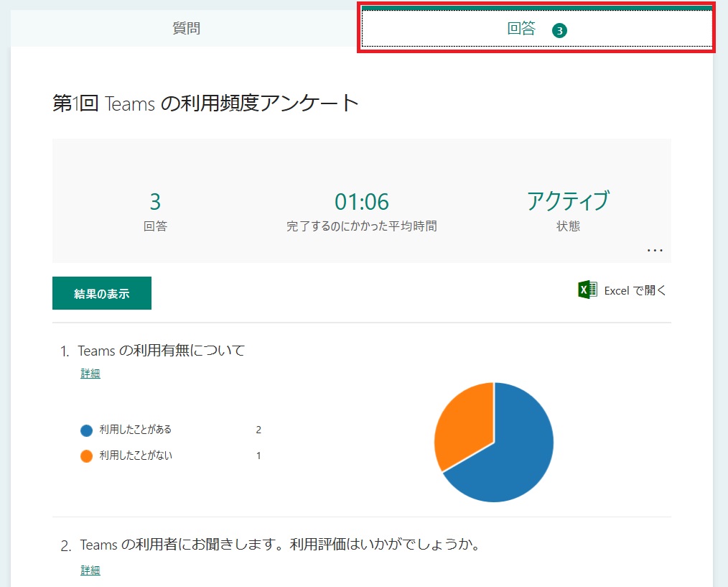Click the response count number 3
The image size is (728, 587).
coord(155,202)
